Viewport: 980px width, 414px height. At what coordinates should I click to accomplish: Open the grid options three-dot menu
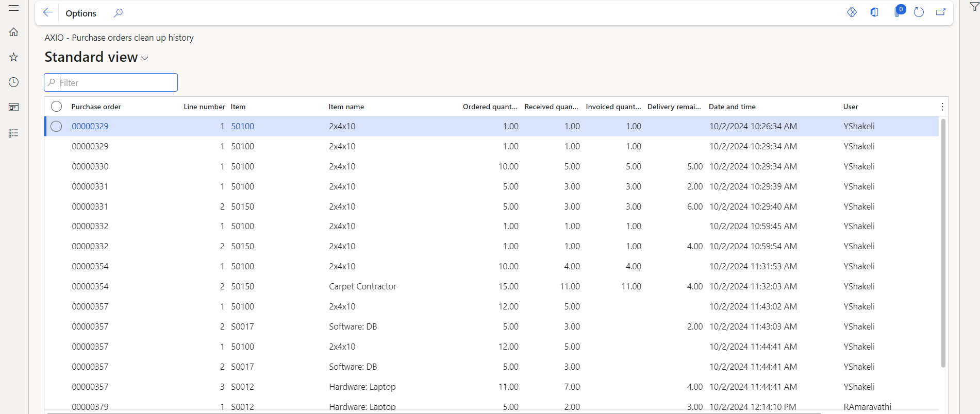click(942, 107)
